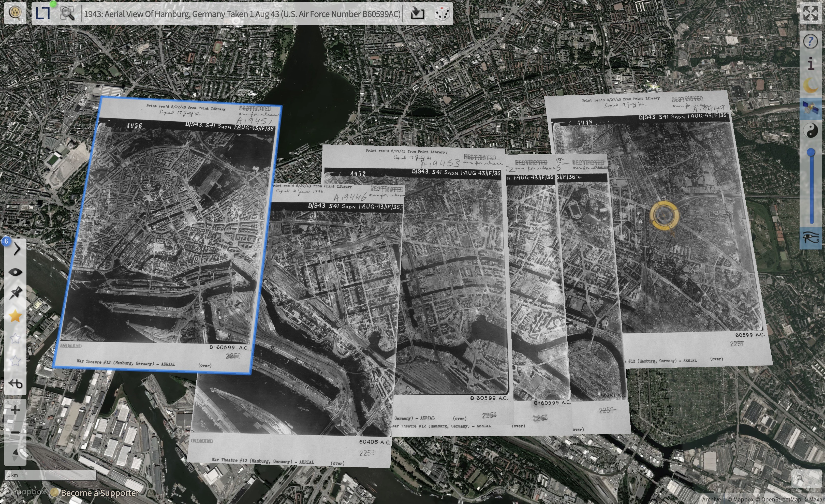Viewport: 825px width, 504px height.
Task: Click the '1 km' scale bar
Action: pos(51,475)
